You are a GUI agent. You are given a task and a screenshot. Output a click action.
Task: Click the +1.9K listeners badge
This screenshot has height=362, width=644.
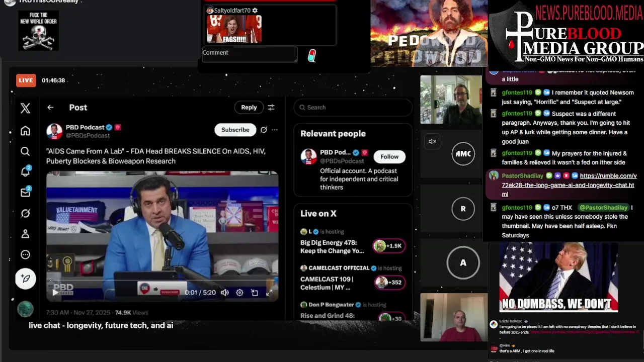389,246
